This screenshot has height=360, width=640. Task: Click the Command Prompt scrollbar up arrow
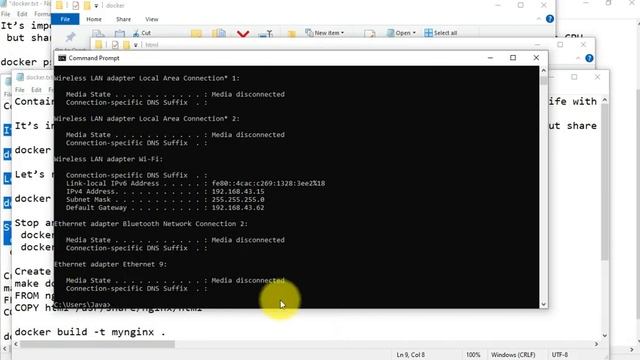click(543, 70)
